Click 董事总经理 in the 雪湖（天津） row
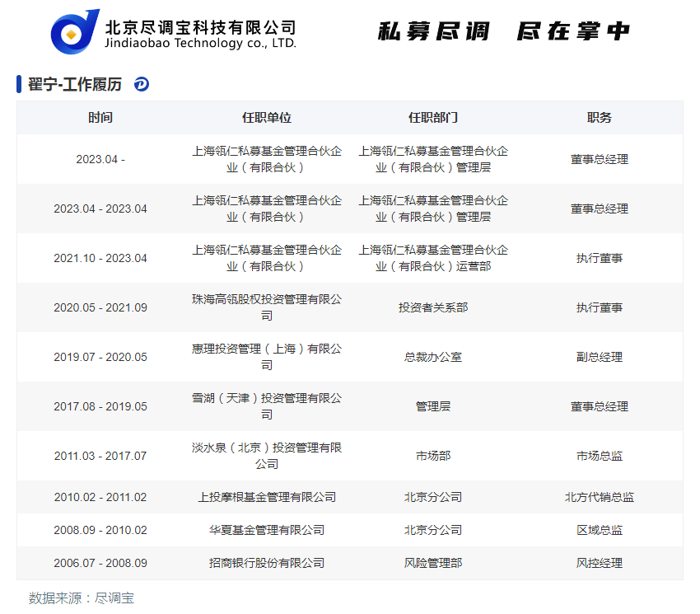Viewport: 700px width, 614px height. [599, 406]
